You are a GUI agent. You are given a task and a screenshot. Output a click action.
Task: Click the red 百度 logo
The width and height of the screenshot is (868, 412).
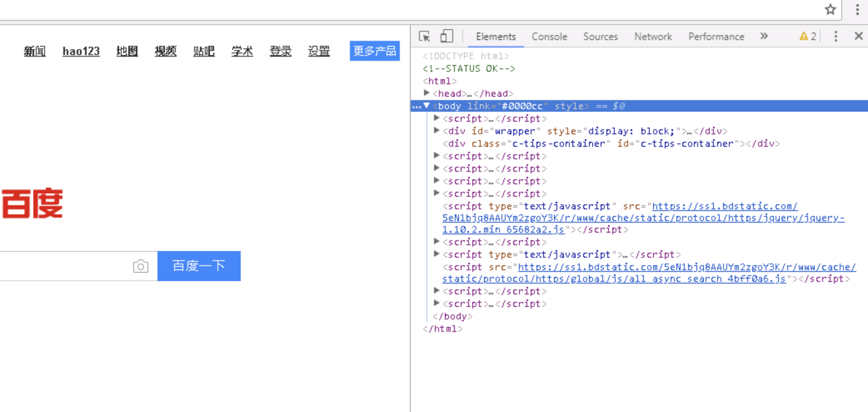[32, 203]
